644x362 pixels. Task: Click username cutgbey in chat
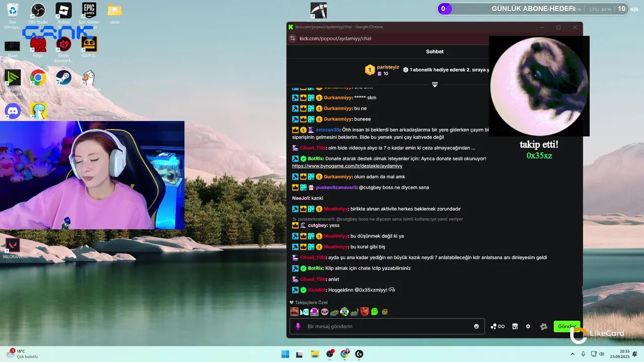click(317, 225)
